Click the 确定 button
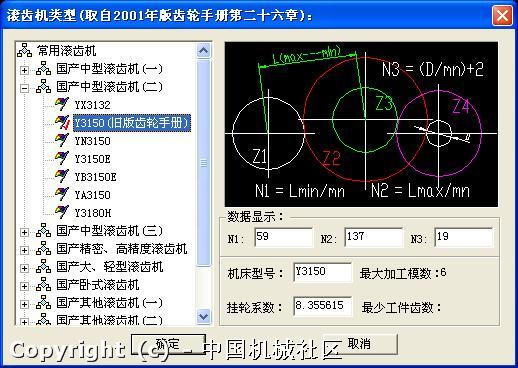 point(168,344)
